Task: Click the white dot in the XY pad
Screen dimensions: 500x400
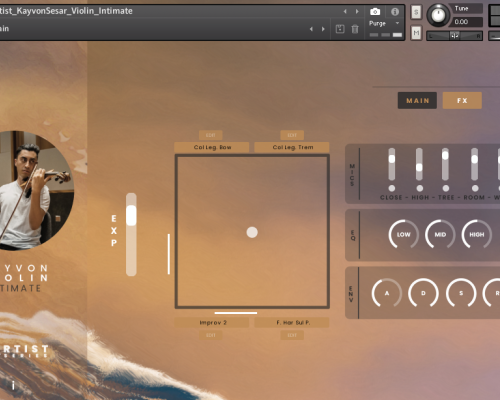Action: [x=252, y=232]
